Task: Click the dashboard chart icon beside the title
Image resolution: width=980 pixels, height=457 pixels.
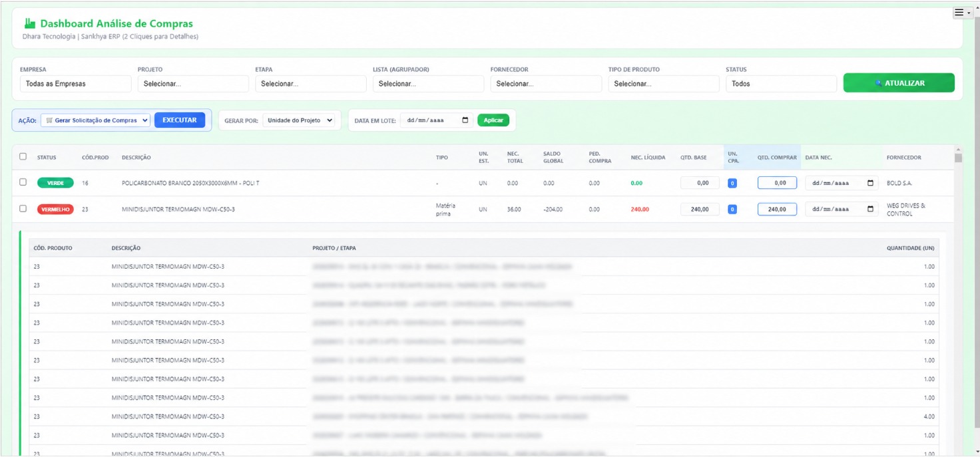Action: click(30, 23)
